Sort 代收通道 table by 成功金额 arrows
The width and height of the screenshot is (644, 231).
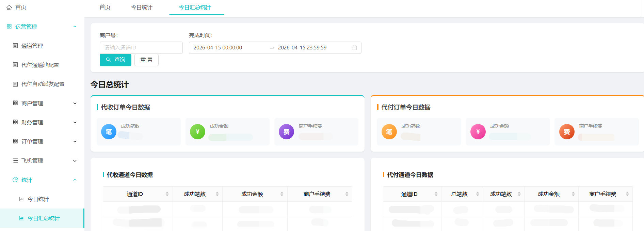click(282, 194)
